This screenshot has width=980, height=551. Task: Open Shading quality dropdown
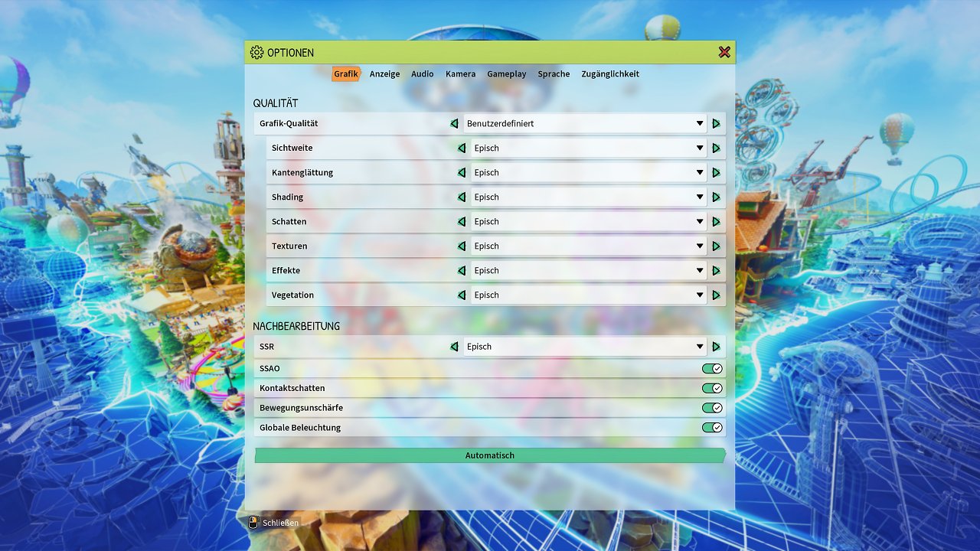pos(589,197)
